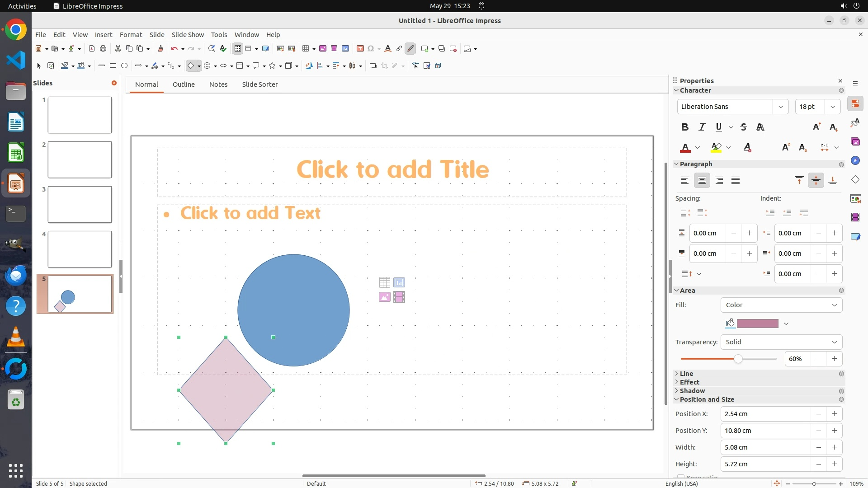Toggle Bold in Character panel

coord(685,127)
